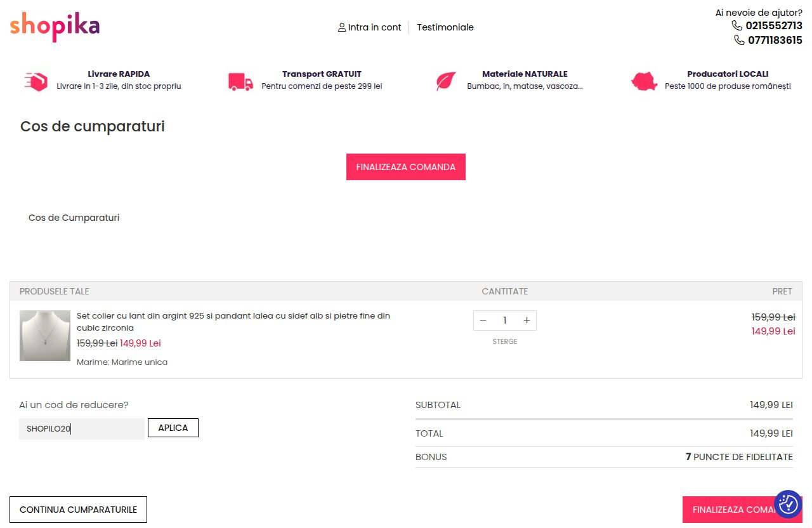This screenshot has width=812, height=528.
Task: Click the Livrare RAPIDA package icon
Action: click(x=36, y=81)
